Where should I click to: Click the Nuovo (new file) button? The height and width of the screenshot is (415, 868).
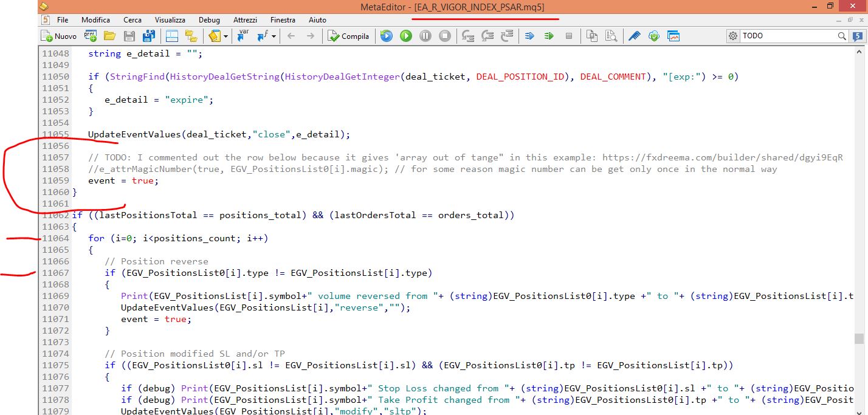pyautogui.click(x=59, y=36)
